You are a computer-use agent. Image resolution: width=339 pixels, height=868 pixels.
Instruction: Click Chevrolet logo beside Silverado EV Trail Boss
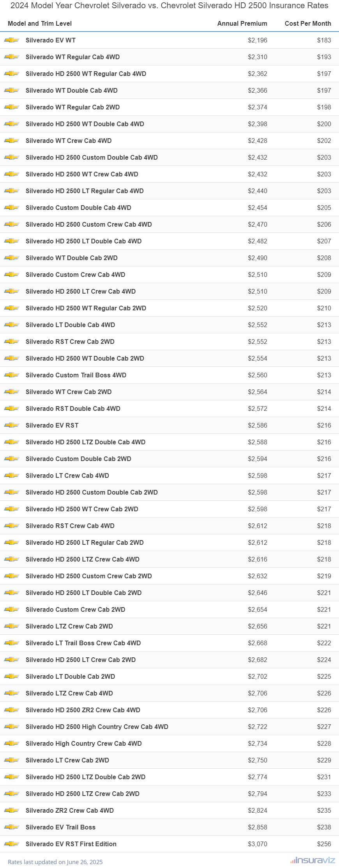[12, 827]
